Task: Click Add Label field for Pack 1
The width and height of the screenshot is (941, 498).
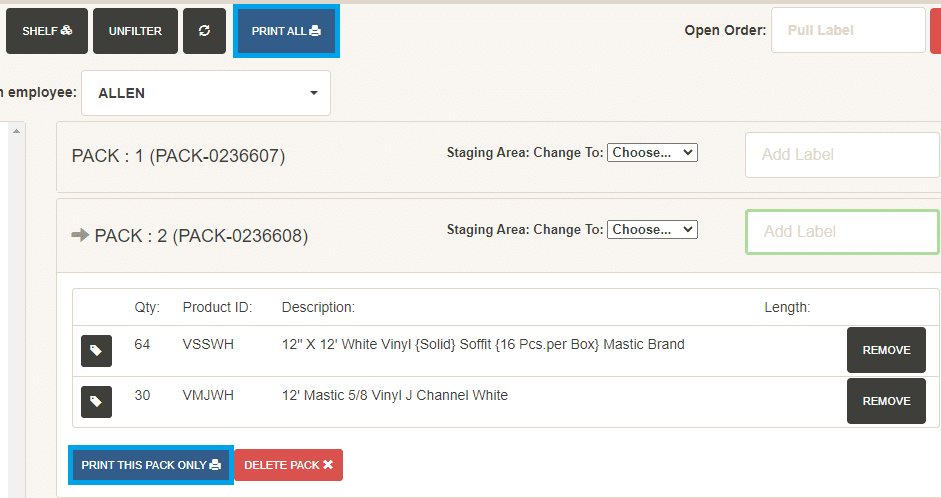Action: (x=842, y=155)
